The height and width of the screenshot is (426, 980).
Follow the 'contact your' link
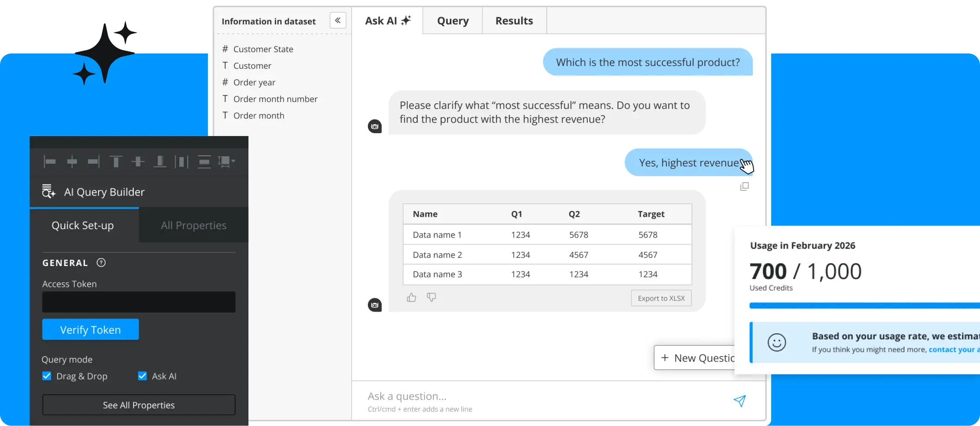[954, 349]
